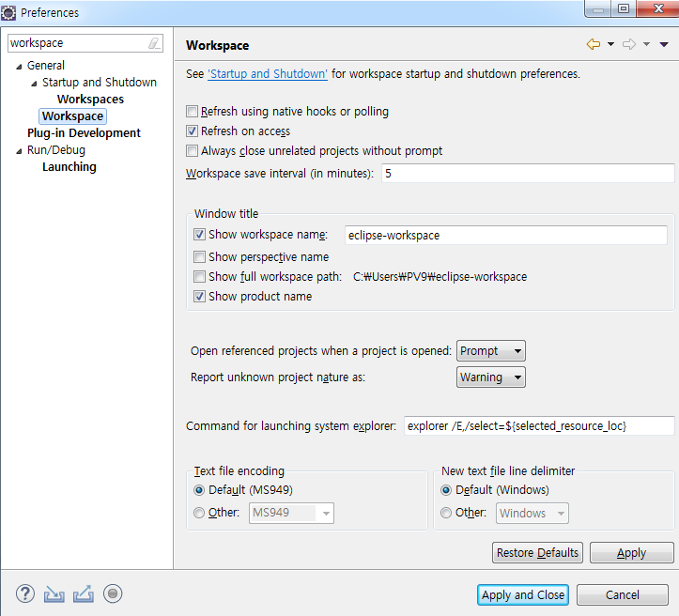
Task: Click the grey forward arrow icon
Action: [x=629, y=45]
